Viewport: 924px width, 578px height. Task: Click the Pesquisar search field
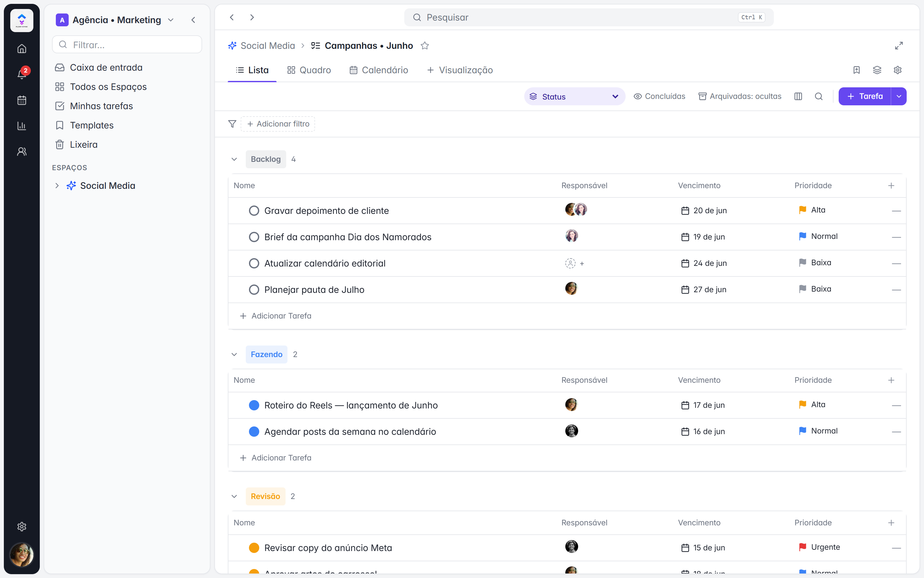pos(589,17)
